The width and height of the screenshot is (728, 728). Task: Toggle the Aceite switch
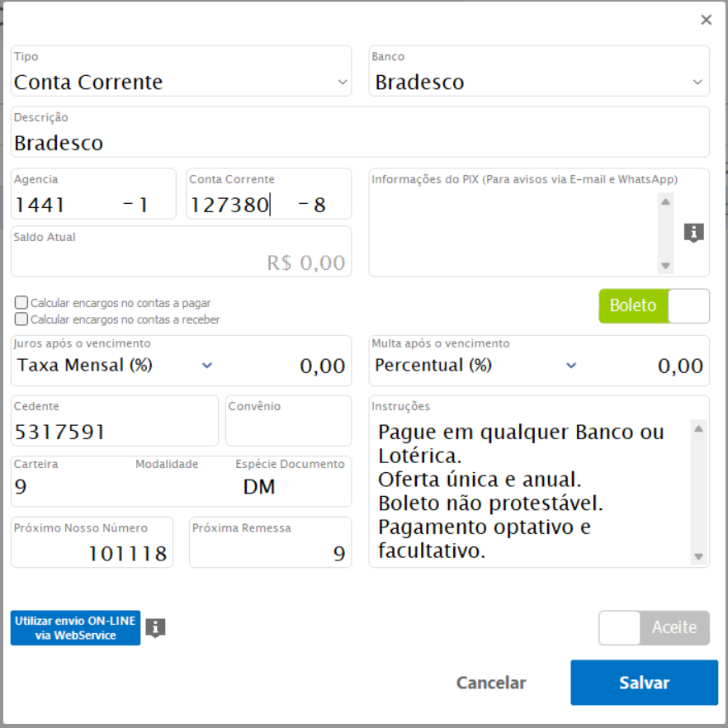(654, 627)
